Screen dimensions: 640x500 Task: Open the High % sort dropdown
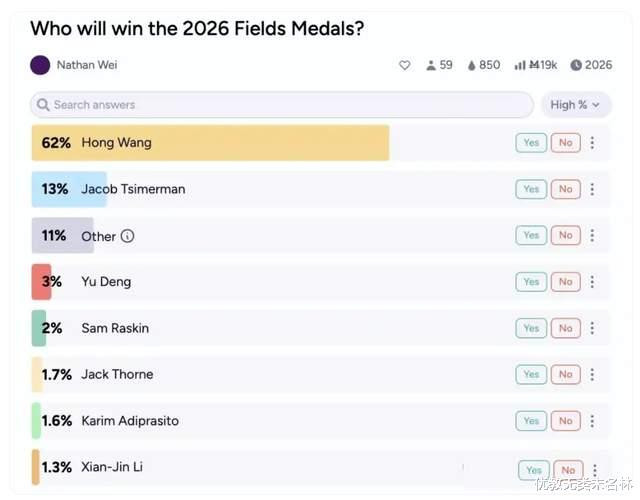point(575,104)
